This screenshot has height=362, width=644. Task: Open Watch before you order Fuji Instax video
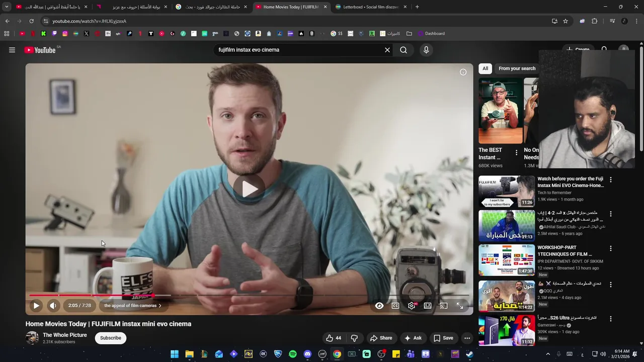pos(506,191)
